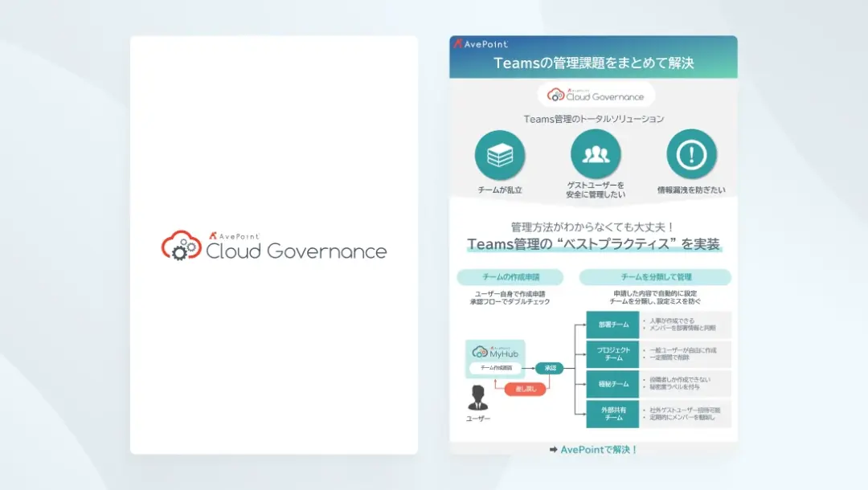Click the Teamsの管理課題をまとめて解決 banner title
The width and height of the screenshot is (868, 490).
[x=593, y=63]
